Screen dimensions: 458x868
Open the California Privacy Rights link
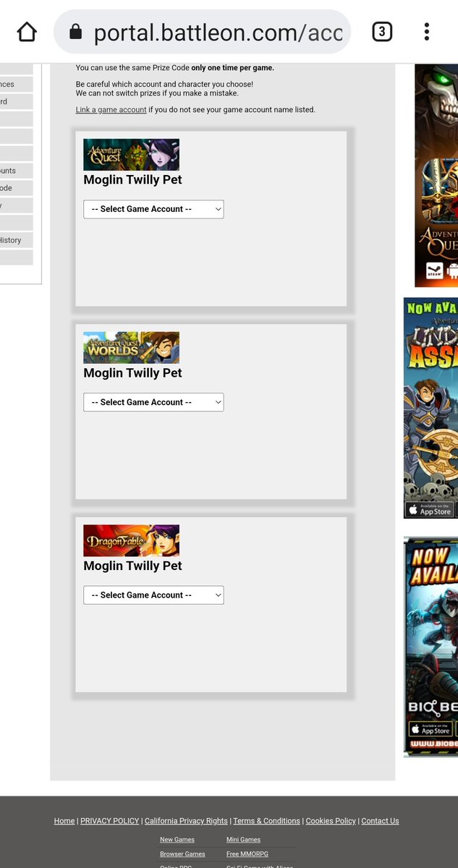(186, 821)
